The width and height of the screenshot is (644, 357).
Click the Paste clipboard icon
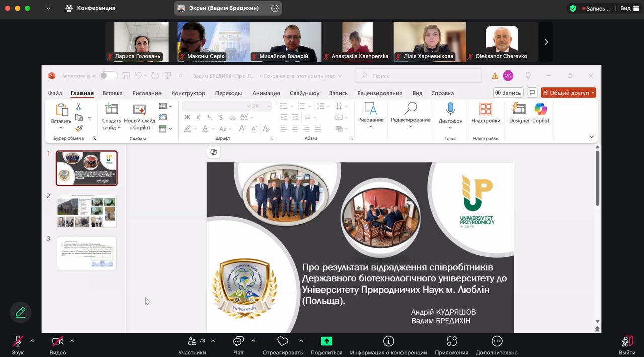(62, 110)
